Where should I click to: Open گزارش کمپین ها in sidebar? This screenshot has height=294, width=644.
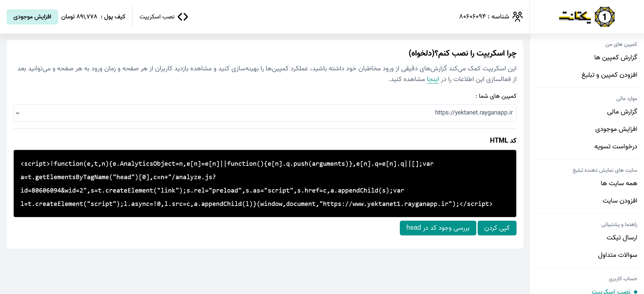[615, 57]
